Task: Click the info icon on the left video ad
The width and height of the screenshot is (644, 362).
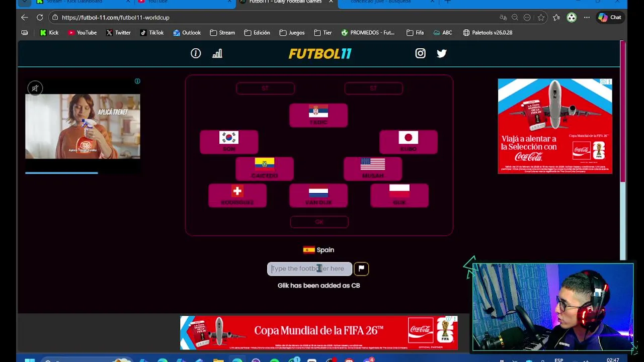Action: click(137, 81)
